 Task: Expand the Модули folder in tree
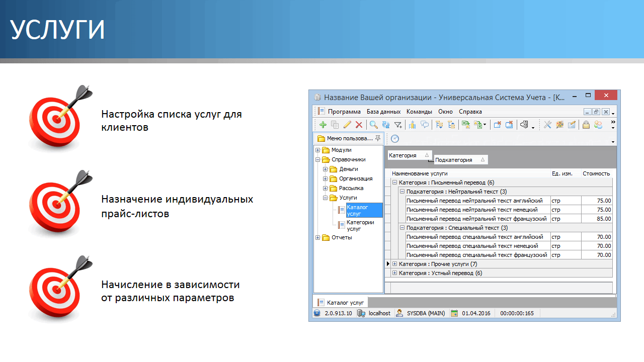point(317,150)
